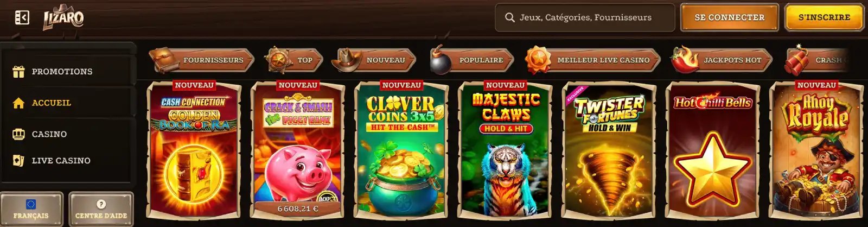
Task: Open the Populaire category with bomb icon
Action: point(471,60)
